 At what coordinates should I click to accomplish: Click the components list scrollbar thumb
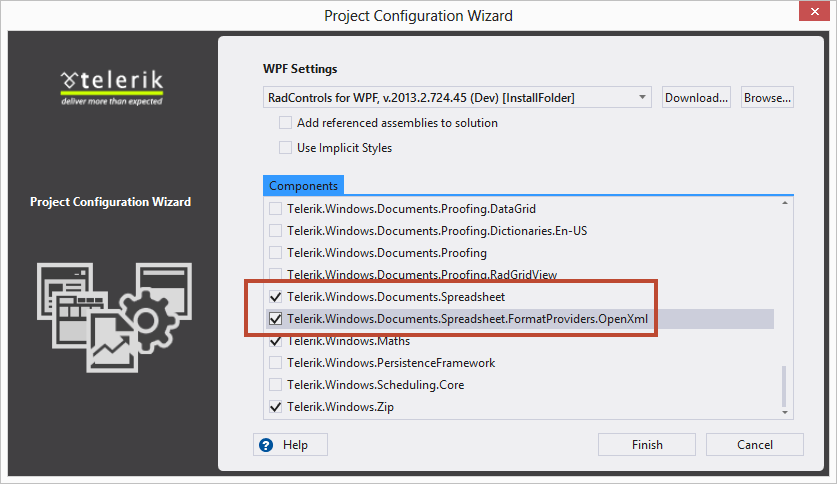point(785,385)
